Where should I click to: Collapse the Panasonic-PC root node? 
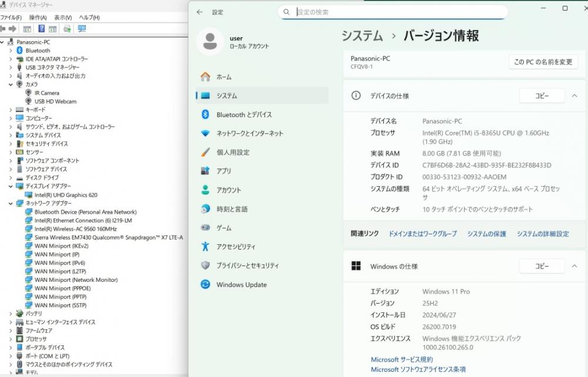click(2, 42)
